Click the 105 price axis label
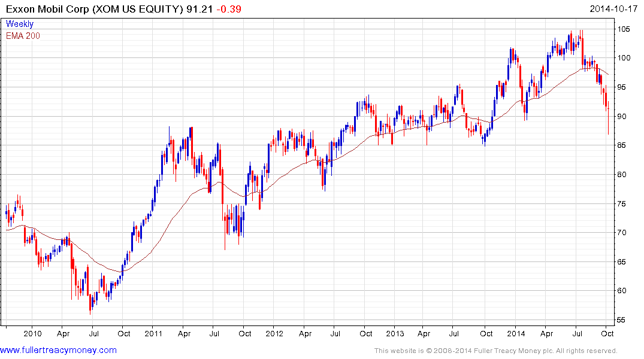Image resolution: width=644 pixels, height=359 pixels. pyautogui.click(x=624, y=29)
